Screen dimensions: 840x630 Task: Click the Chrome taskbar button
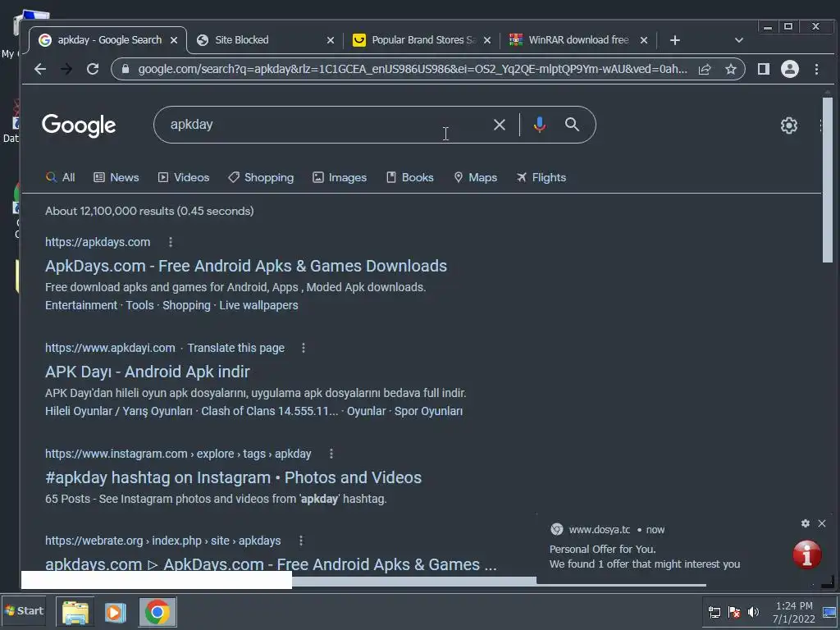(157, 612)
